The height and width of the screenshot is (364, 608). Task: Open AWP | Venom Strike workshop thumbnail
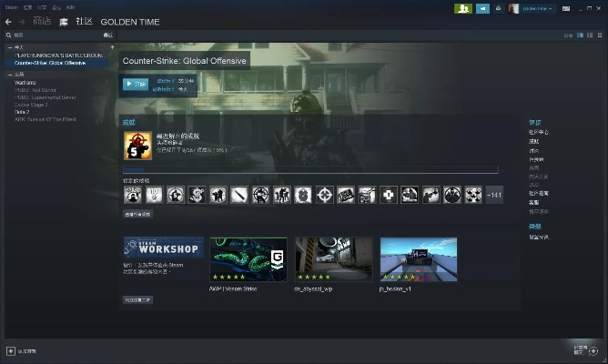[x=248, y=260]
